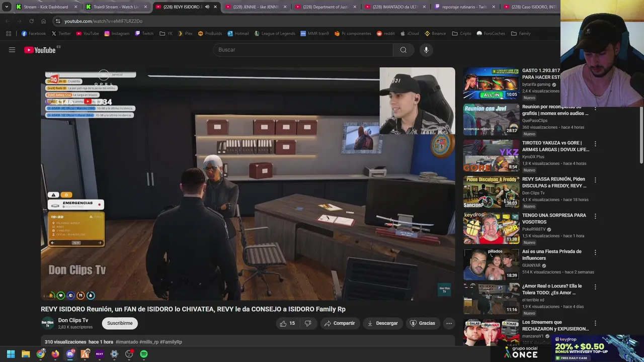Open the ForoCoches bookmark
644x362 pixels.
point(491,34)
